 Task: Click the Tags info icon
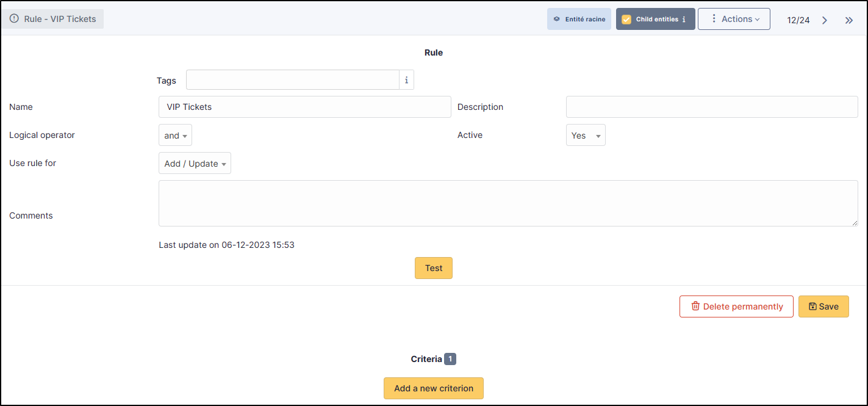406,80
